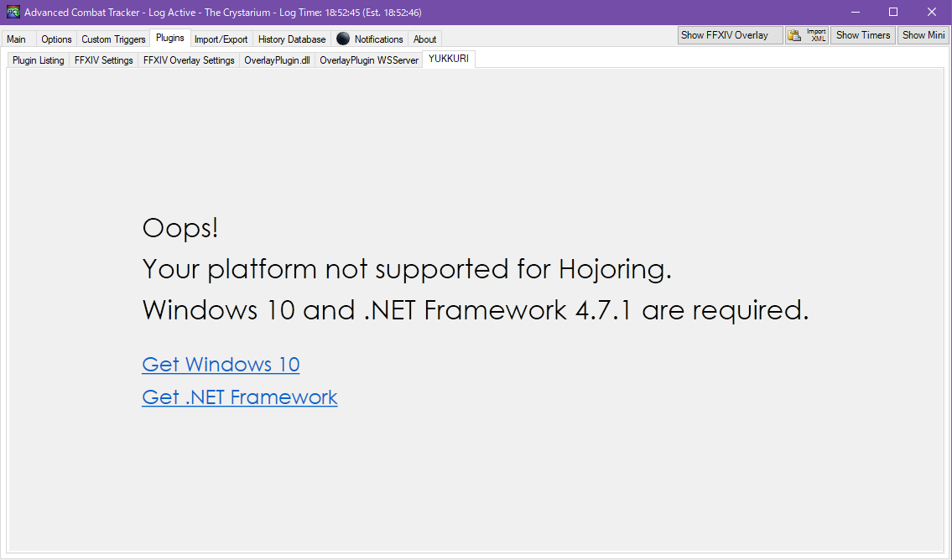
Task: Open the OverlayPlugin.dll subtab
Action: [277, 60]
